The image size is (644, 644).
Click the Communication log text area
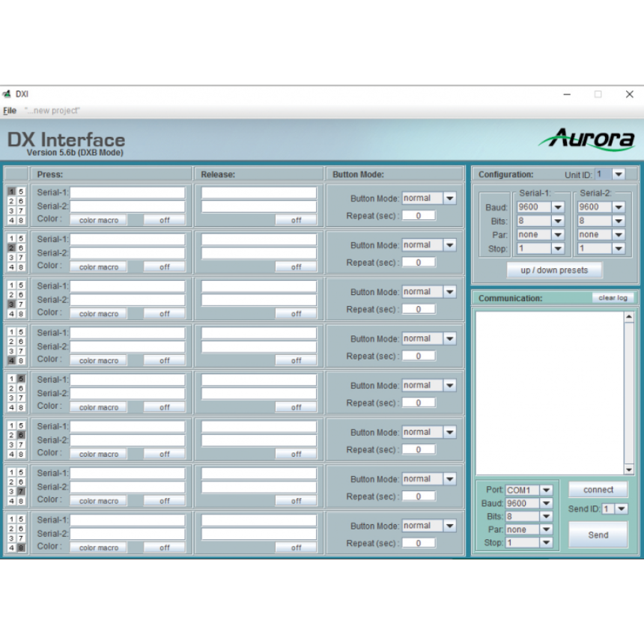pyautogui.click(x=550, y=393)
